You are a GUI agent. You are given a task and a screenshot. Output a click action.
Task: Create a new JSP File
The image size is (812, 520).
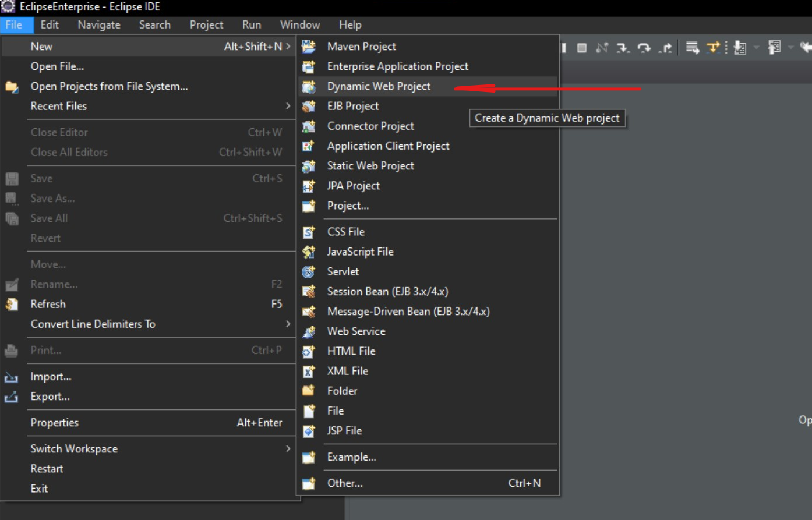click(x=344, y=431)
